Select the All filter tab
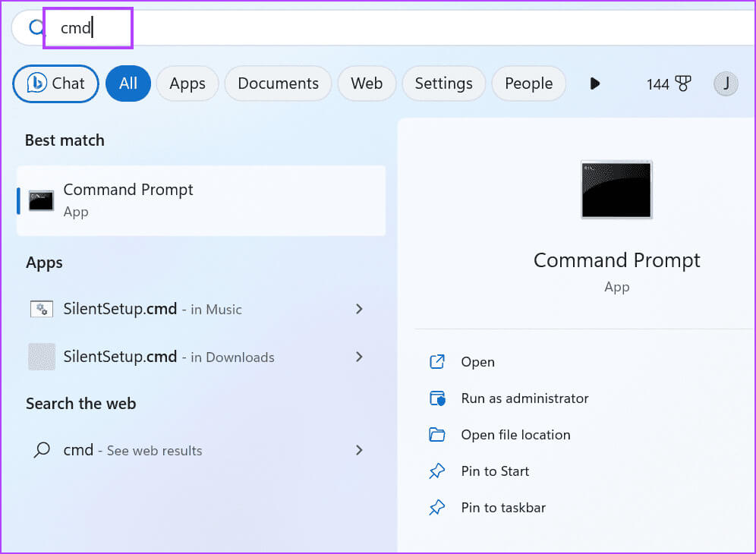The height and width of the screenshot is (554, 756). [x=128, y=83]
